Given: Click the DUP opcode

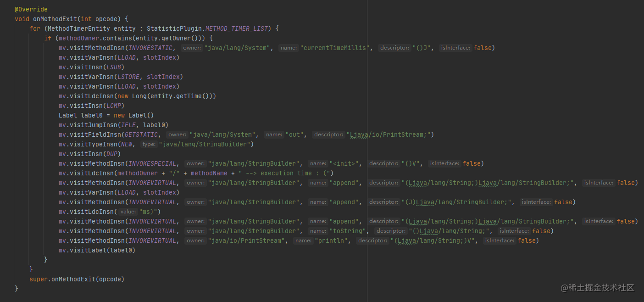Looking at the screenshot, I should [x=112, y=154].
